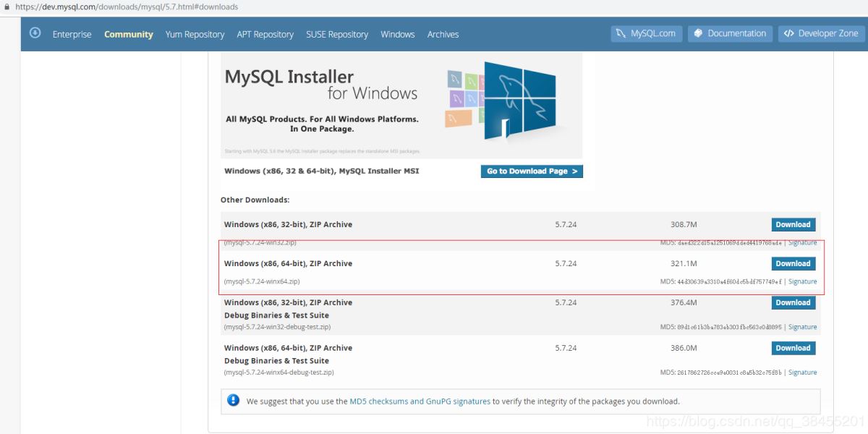Download 64-bit Debug Binaries & Test Suite
Viewport: 868px width, 434px height.
(793, 348)
